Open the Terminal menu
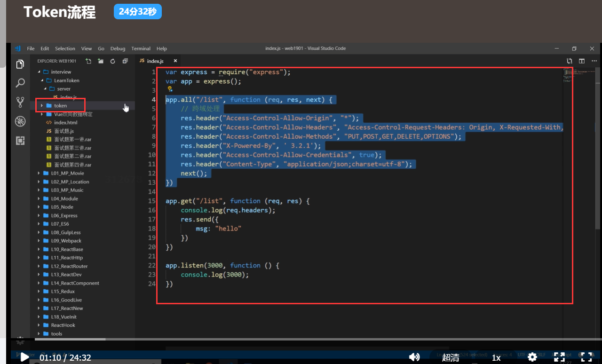This screenshot has height=364, width=602. tap(141, 48)
